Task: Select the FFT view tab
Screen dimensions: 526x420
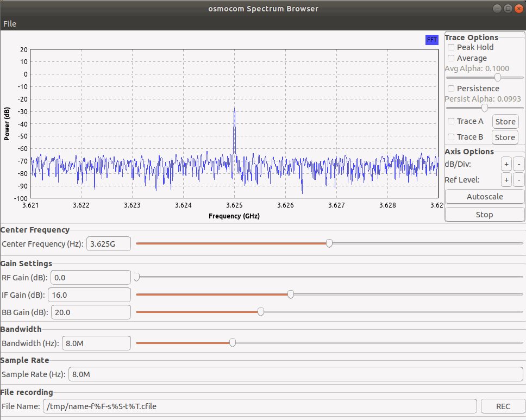Action: pos(431,40)
